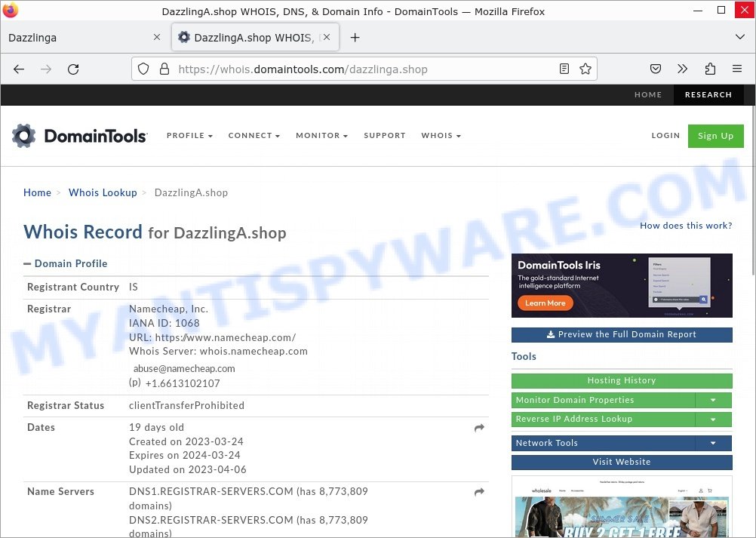List all tabs with the dropdown arrow
Screen dimensions: 756x538
pos(739,37)
